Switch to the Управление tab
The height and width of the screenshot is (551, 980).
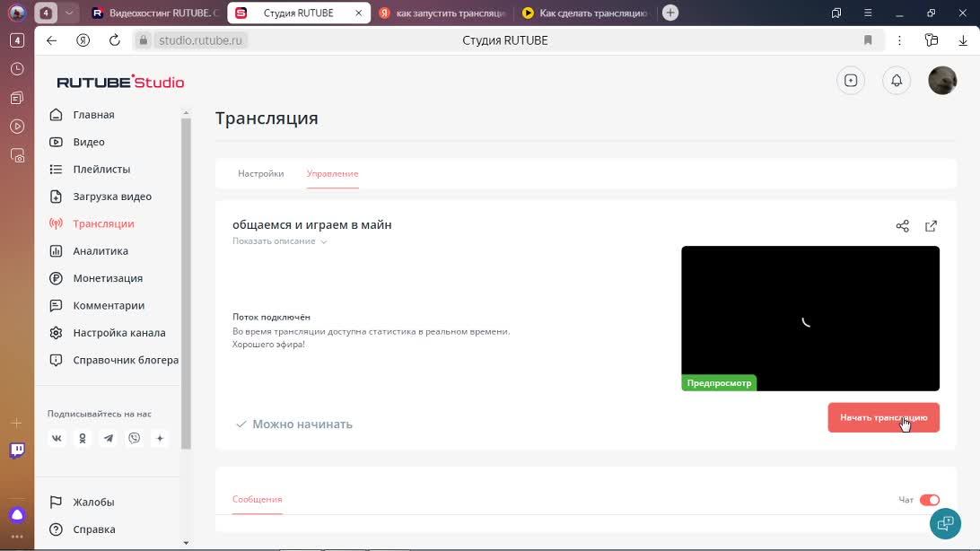coord(332,174)
